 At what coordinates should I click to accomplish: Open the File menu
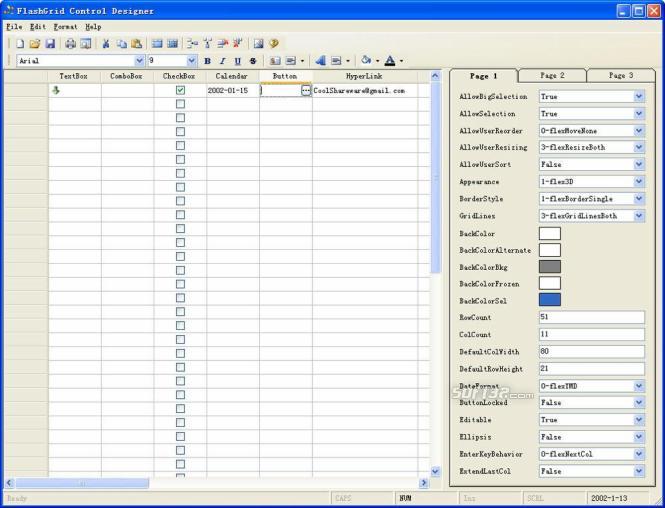[x=14, y=27]
